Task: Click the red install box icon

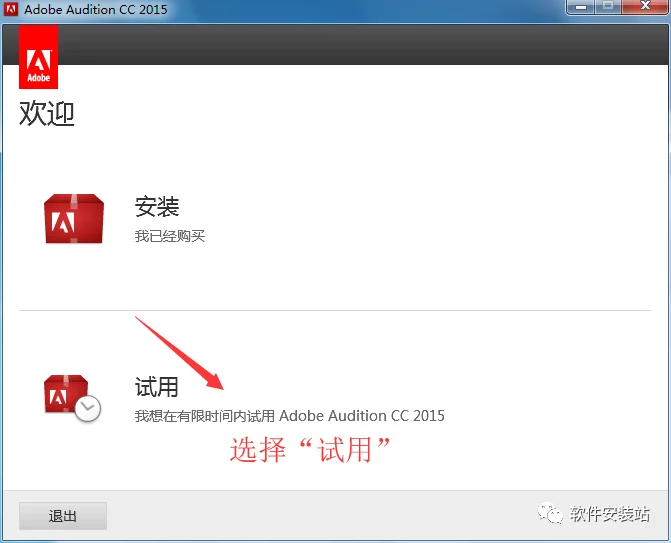Action: (x=74, y=219)
